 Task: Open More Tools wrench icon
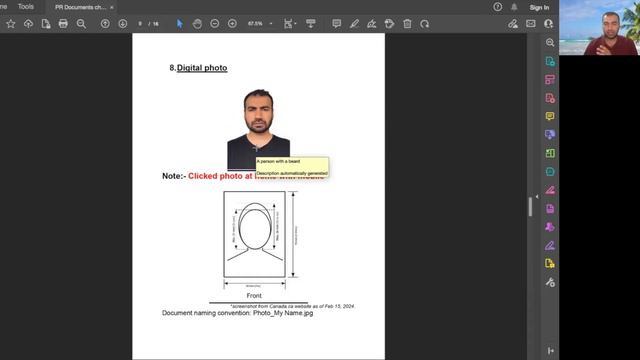pos(550,282)
